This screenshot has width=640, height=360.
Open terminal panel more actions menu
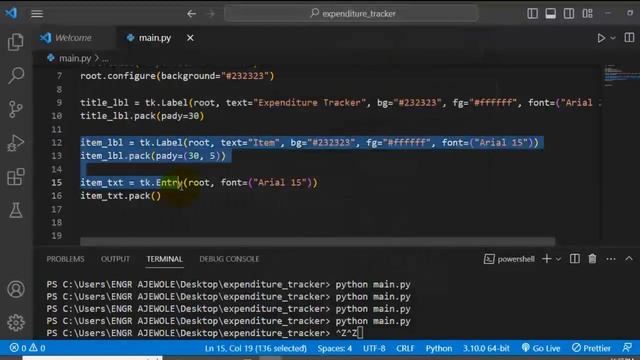coord(611,259)
